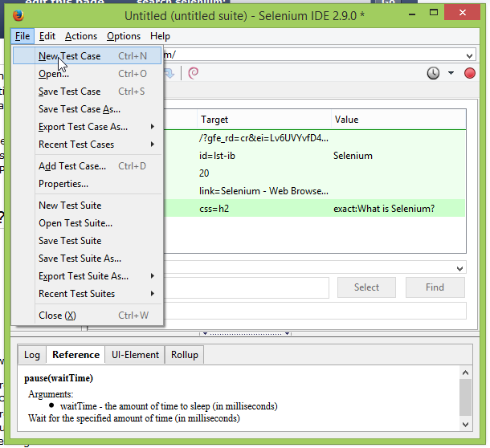This screenshot has width=490, height=448.
Task: Select row link=Selenium - Web Browse...
Action: point(314,191)
